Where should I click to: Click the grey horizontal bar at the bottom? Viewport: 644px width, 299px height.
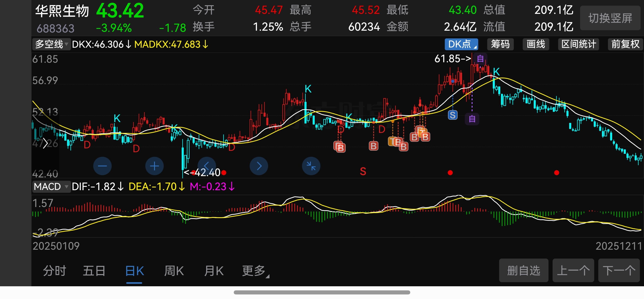pyautogui.click(x=322, y=292)
